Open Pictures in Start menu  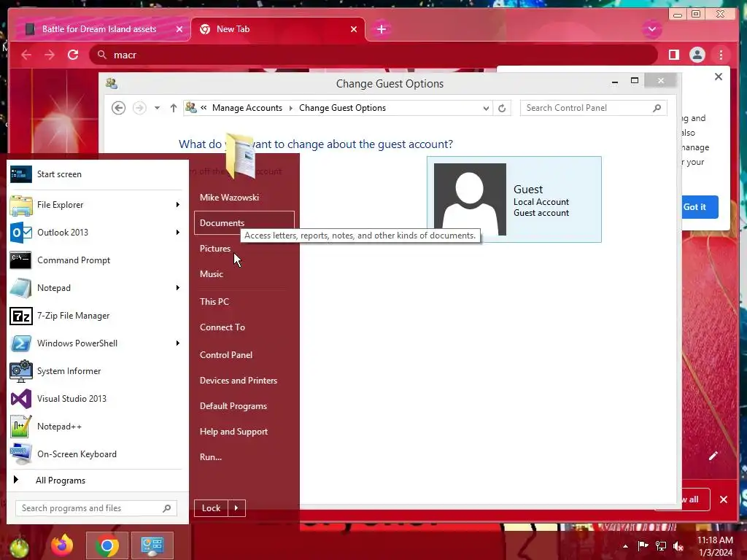(215, 249)
